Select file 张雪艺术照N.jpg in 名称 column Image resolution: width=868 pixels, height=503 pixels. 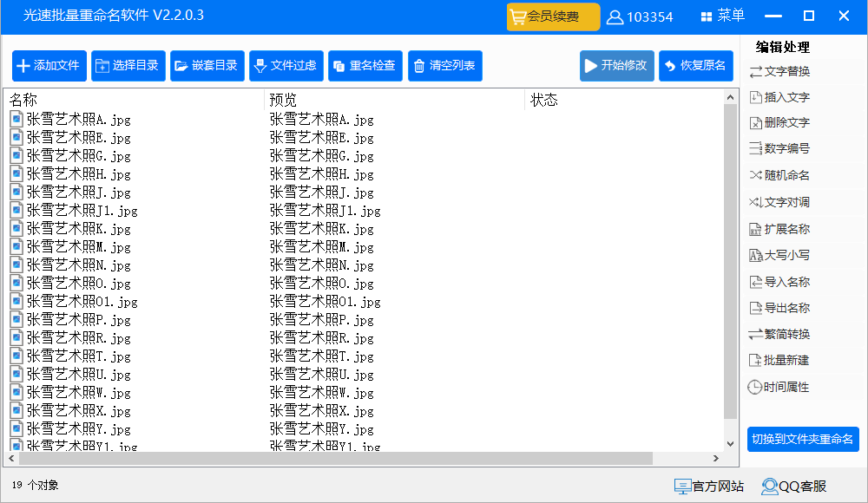(79, 265)
